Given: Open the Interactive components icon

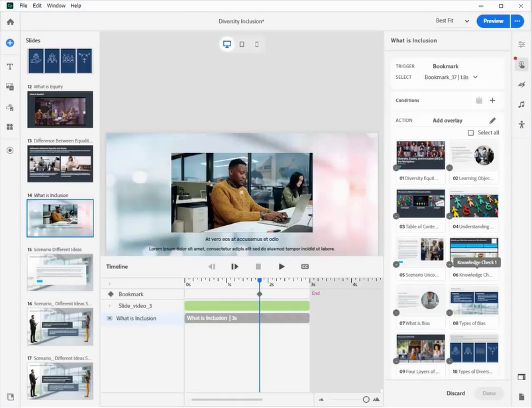Looking at the screenshot, I should click(10, 107).
